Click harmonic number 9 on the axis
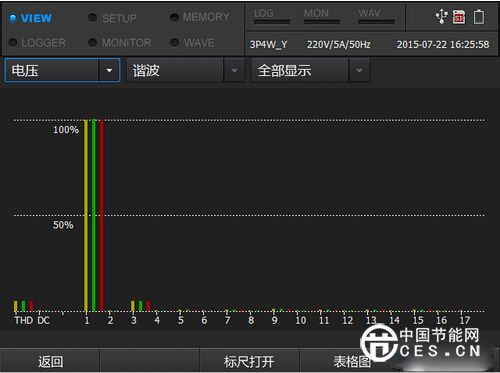The height and width of the screenshot is (373, 500). [x=274, y=320]
